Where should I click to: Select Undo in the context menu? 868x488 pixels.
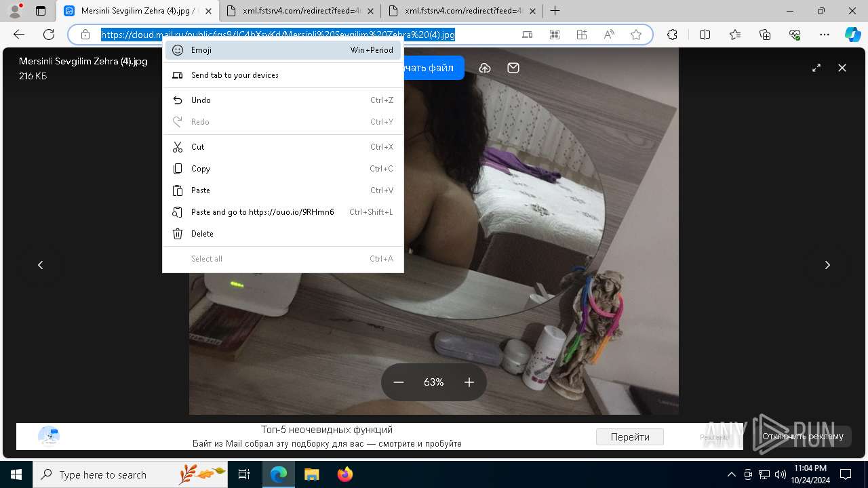pyautogui.click(x=283, y=100)
